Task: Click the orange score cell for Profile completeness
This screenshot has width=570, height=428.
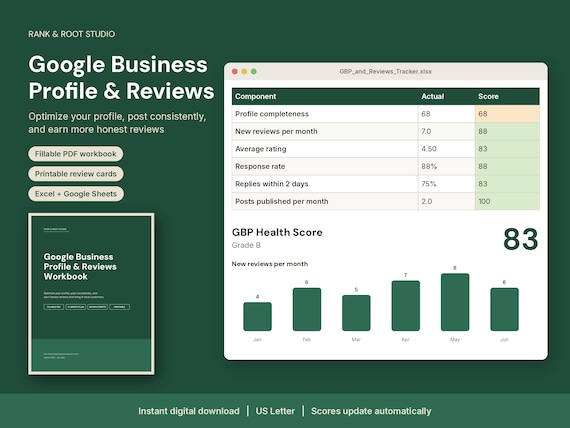Action: (507, 114)
